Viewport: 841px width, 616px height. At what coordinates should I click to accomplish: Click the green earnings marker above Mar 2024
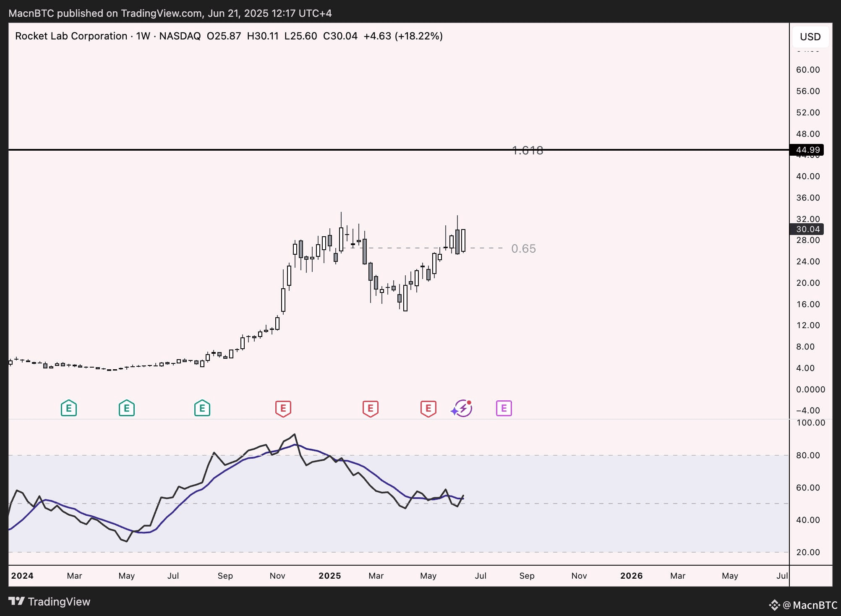69,408
